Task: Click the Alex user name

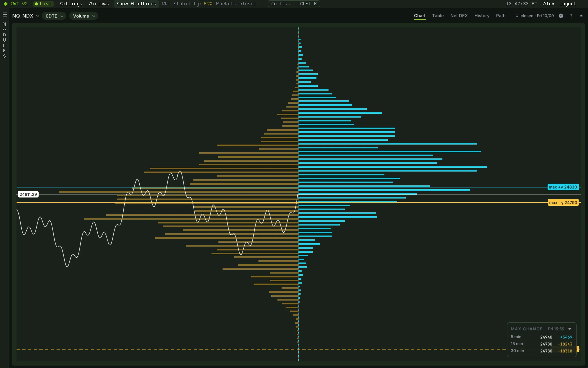Action: pyautogui.click(x=549, y=4)
